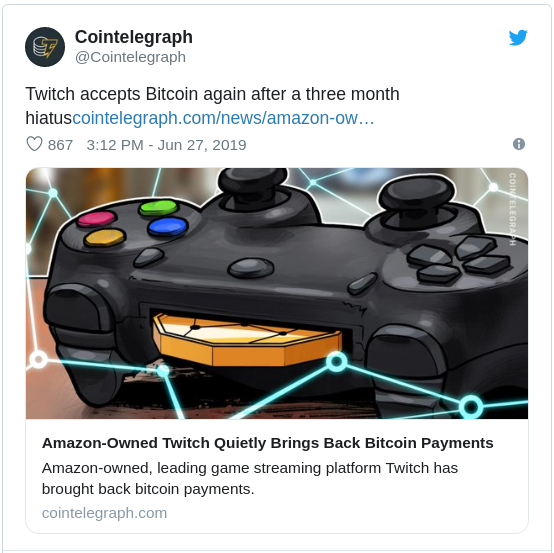Click the Twitter bird logo icon
This screenshot has width=554, height=553.
(x=518, y=37)
